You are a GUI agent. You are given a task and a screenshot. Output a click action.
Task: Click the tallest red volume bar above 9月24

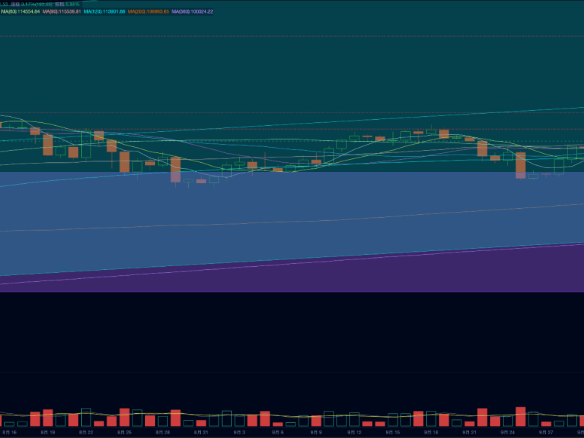tap(521, 417)
